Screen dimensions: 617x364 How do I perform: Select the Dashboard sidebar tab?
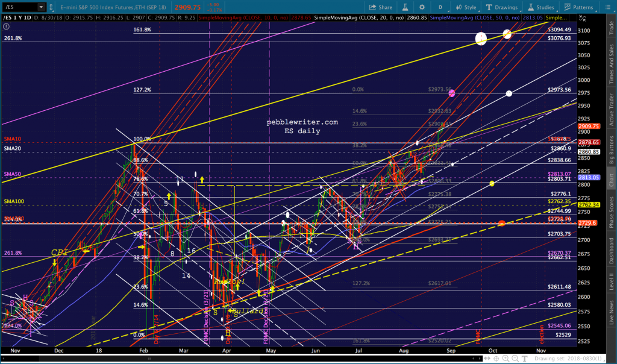[612, 251]
